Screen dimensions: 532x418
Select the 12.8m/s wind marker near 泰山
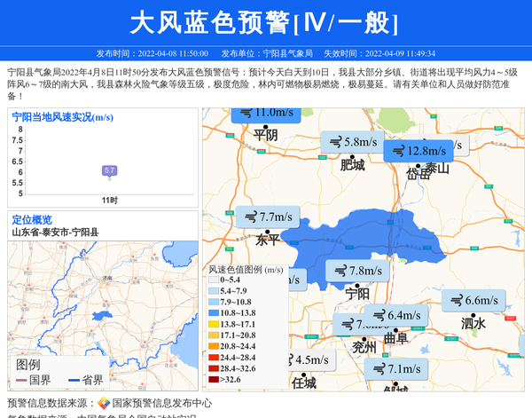pos(415,151)
